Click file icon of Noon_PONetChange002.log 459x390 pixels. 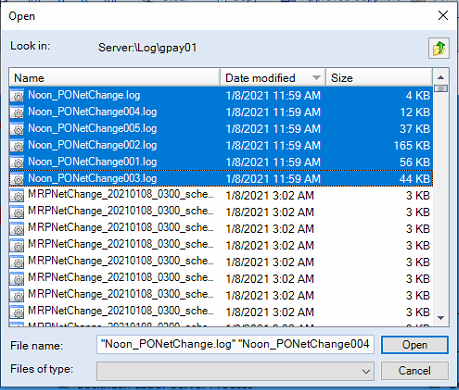pyautogui.click(x=17, y=145)
